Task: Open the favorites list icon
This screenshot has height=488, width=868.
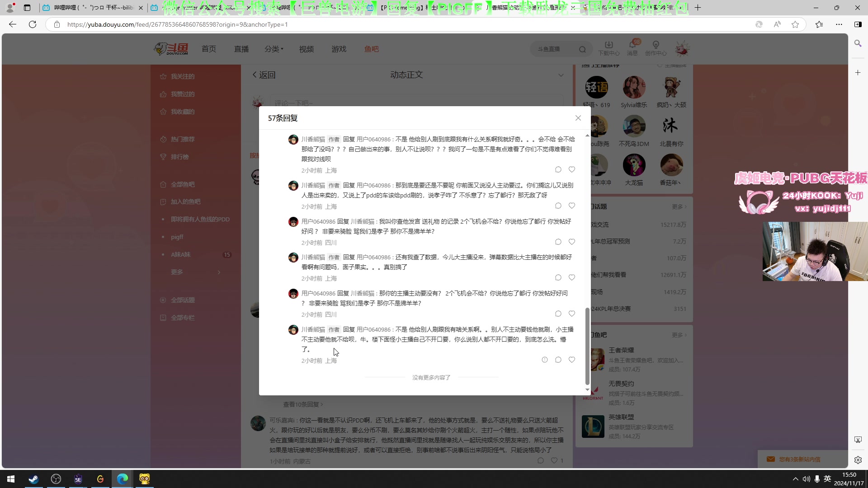Action: coord(819,24)
